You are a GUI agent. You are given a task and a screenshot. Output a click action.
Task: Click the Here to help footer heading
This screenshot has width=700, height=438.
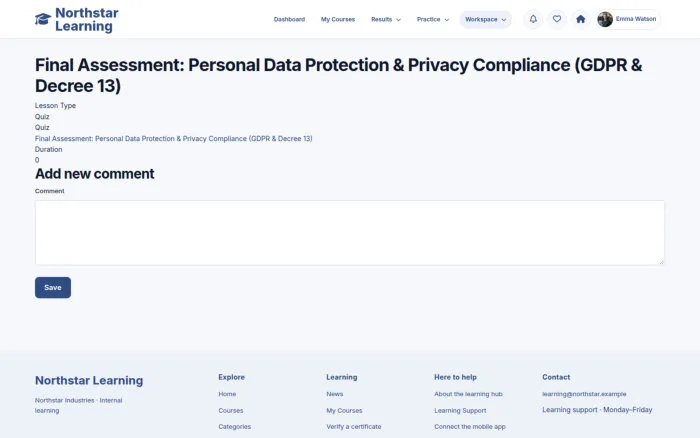point(455,377)
